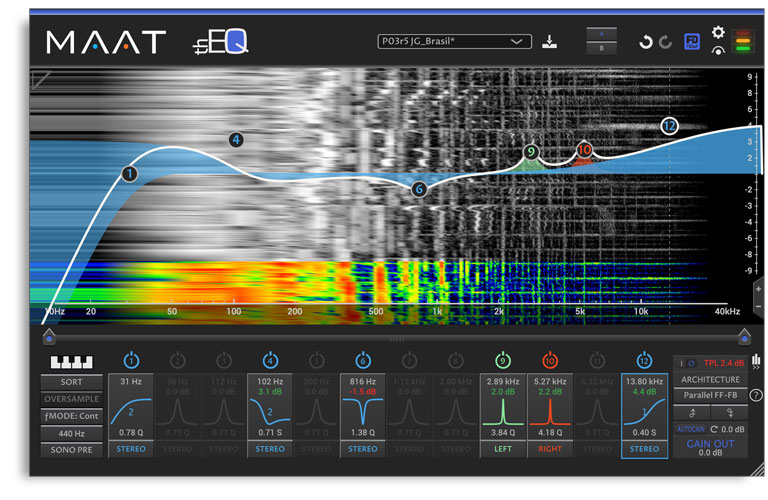Image resolution: width=768 pixels, height=500 pixels.
Task: Change band 9 LEFT channel mode
Action: coord(500,449)
